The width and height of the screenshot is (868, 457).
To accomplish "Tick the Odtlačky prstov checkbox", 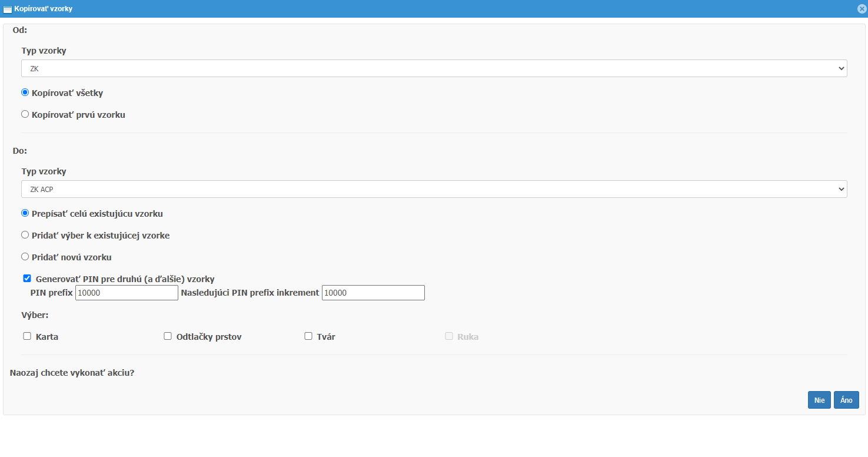I will point(168,336).
